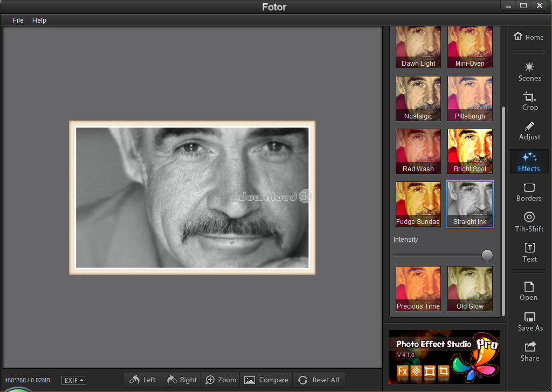Go to the Home screen
Image resolution: width=552 pixels, height=392 pixels.
528,37
